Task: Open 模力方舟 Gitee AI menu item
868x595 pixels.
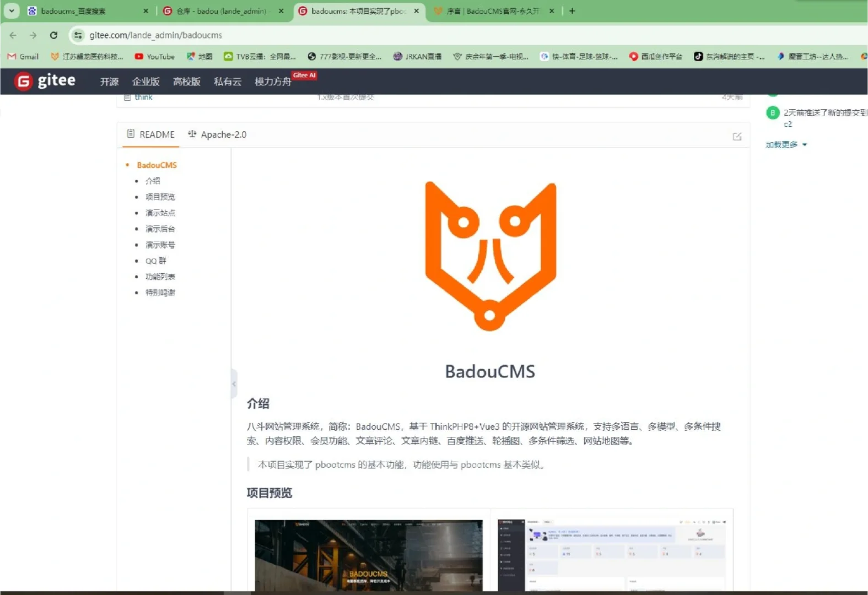Action: click(x=273, y=82)
